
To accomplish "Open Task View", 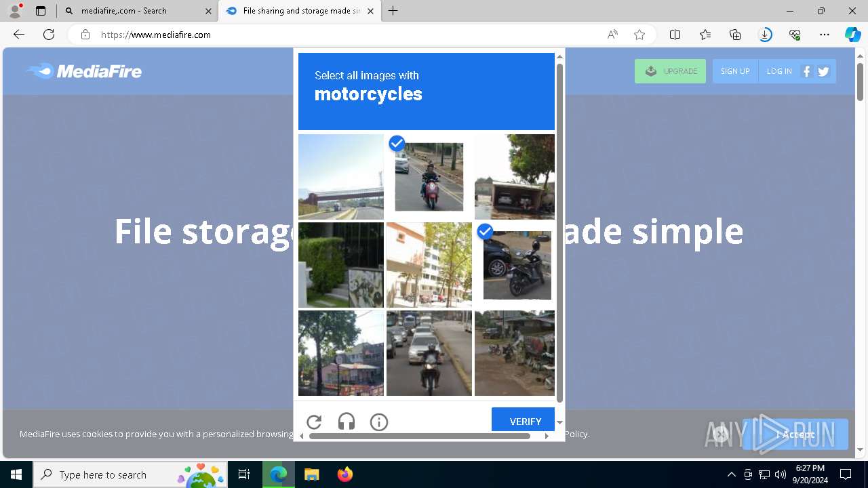I will click(244, 474).
